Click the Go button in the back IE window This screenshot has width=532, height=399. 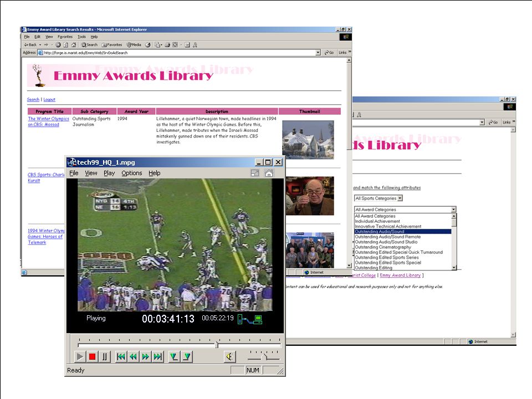pos(493,122)
